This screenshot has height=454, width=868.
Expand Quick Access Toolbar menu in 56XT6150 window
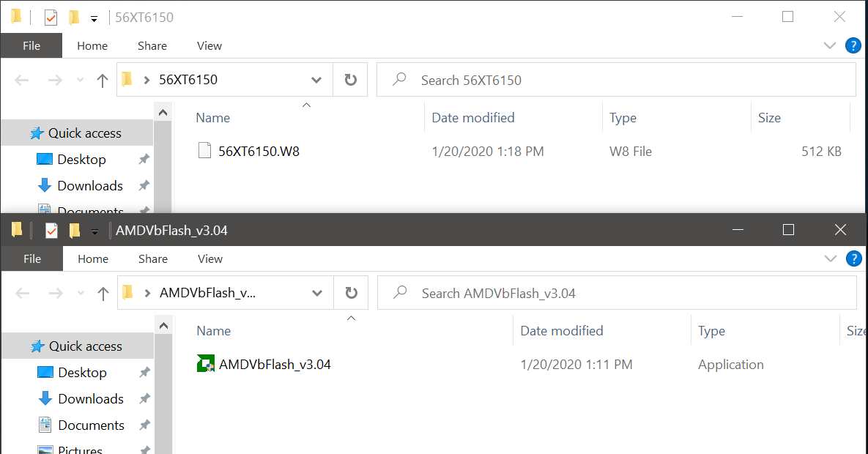94,19
